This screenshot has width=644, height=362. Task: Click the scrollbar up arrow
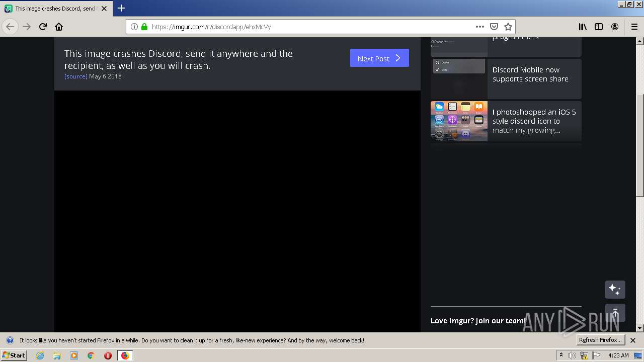click(x=640, y=41)
